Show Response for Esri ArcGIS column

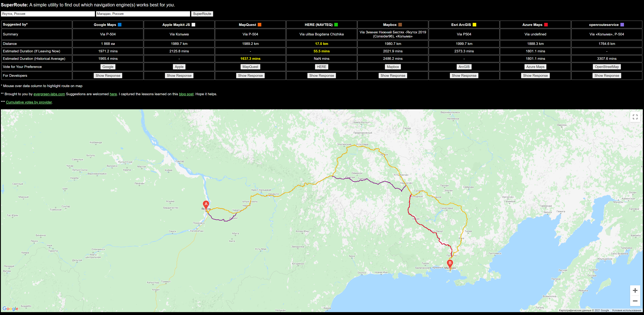pos(464,75)
